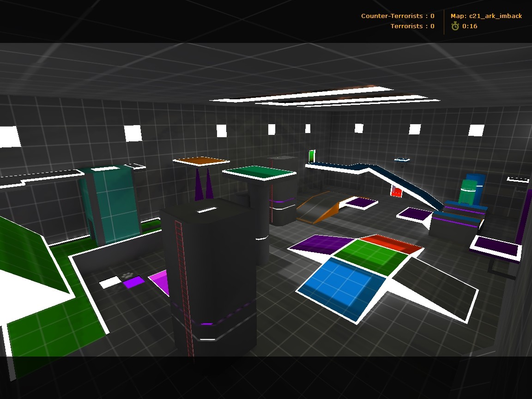Screen dimensions: 532x399
Task: Click the 'Terrorists : 0' score text
Action: (x=412, y=26)
